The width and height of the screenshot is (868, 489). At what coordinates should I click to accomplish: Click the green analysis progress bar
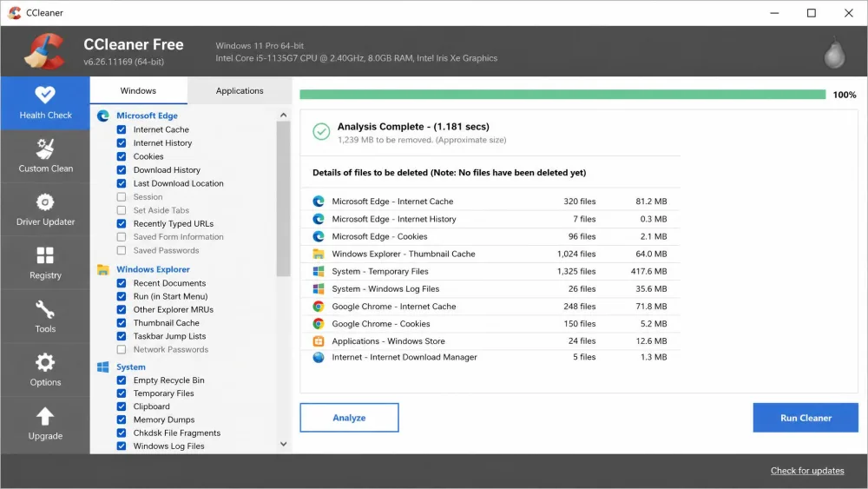coord(562,95)
